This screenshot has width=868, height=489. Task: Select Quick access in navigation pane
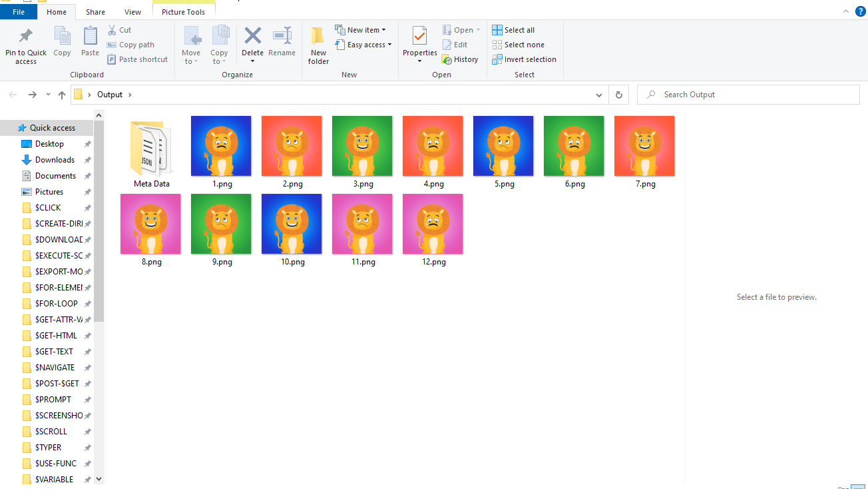pos(53,128)
